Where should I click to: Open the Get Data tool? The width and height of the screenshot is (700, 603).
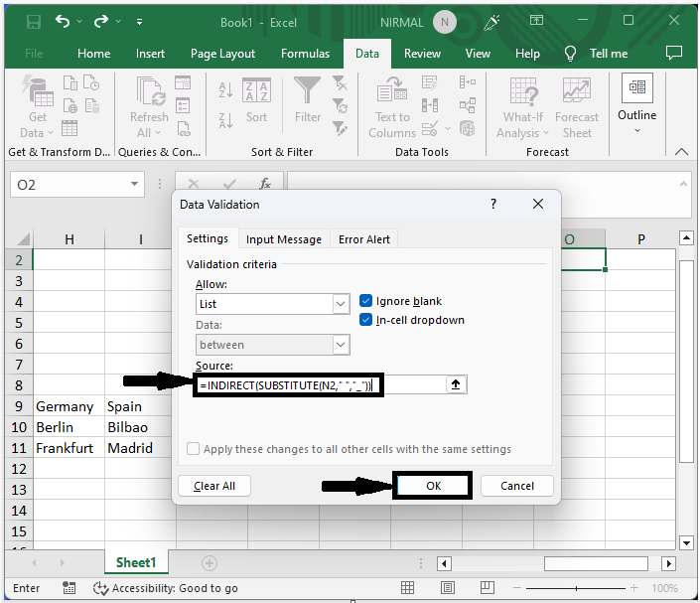(x=38, y=107)
